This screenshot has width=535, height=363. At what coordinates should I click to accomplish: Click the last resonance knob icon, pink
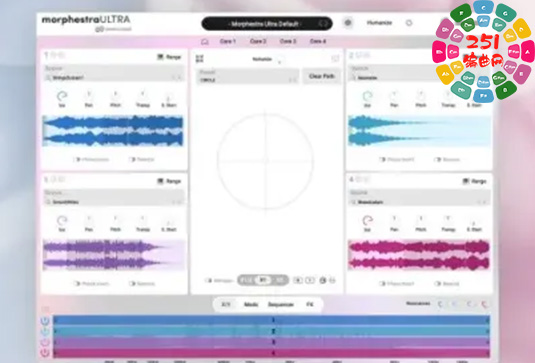pos(484,304)
